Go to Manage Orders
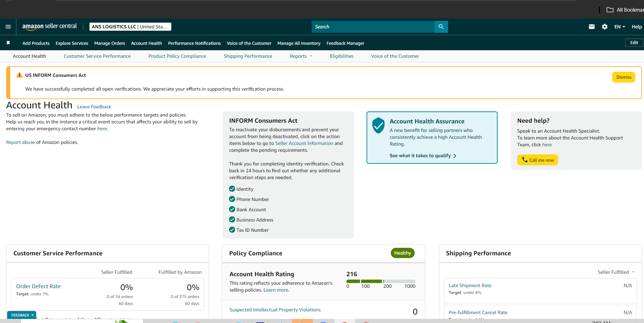 tap(110, 43)
